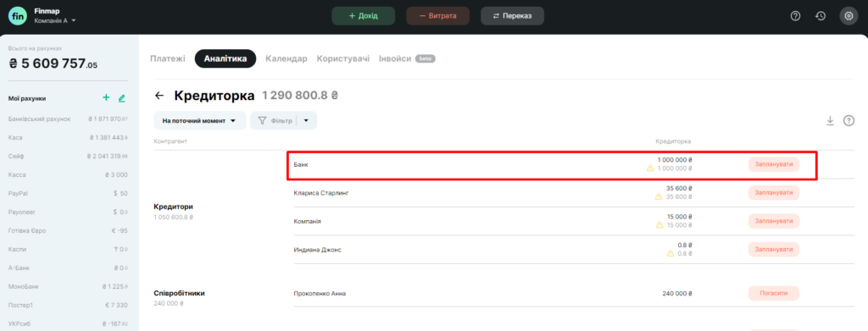The height and width of the screenshot is (331, 868).
Task: Open the help question mark icon in header
Action: pos(795,16)
